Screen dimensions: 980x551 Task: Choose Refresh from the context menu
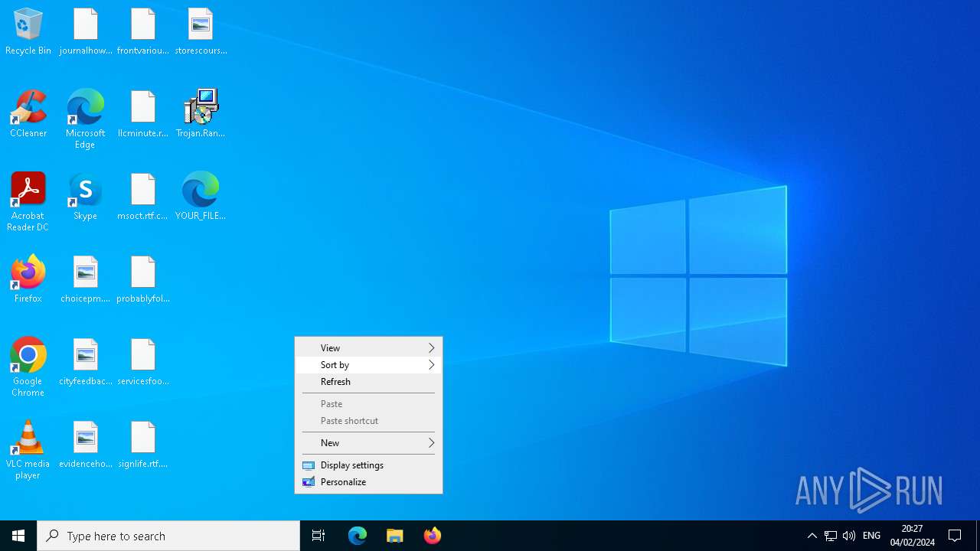(368, 382)
